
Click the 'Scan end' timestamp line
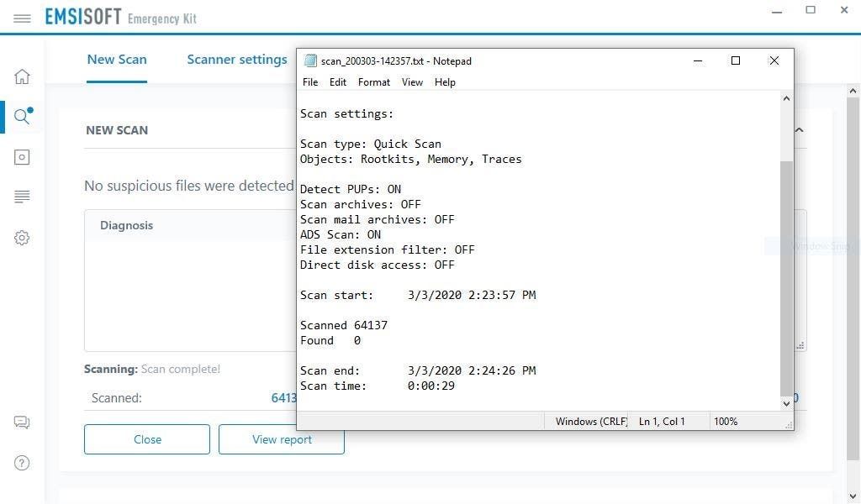418,370
